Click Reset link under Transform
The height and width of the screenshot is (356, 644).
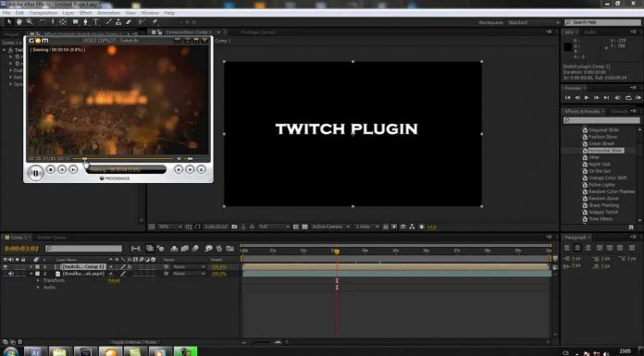[114, 281]
